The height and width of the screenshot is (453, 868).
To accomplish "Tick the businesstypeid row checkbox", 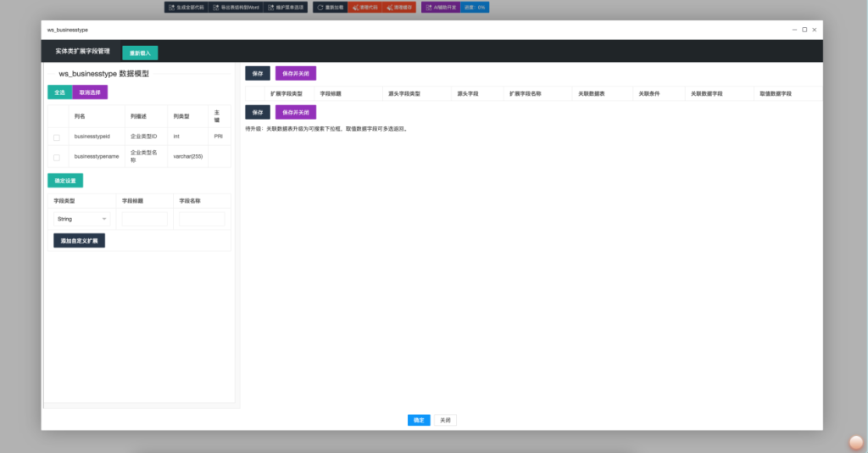I will [x=57, y=137].
